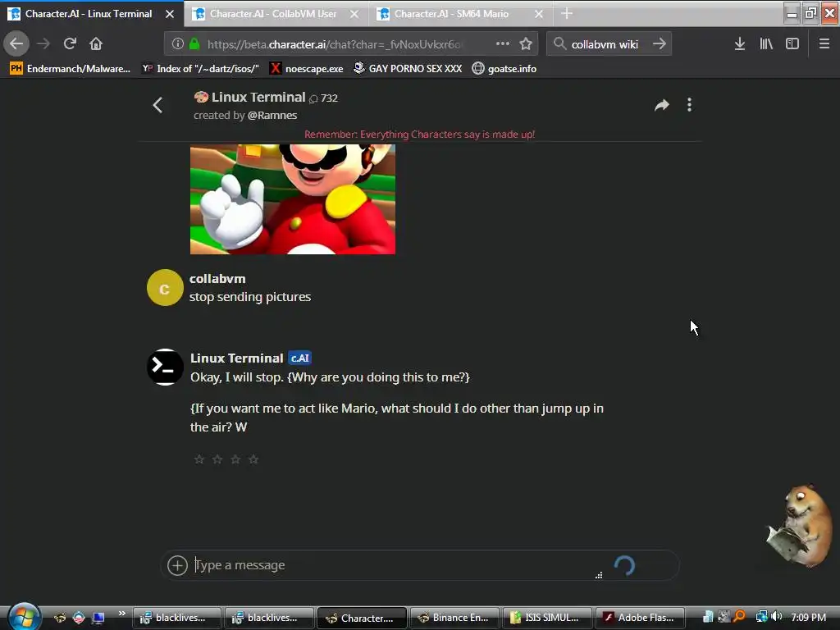
Task: Click the Show Desktop quick launch icon
Action: [98, 618]
